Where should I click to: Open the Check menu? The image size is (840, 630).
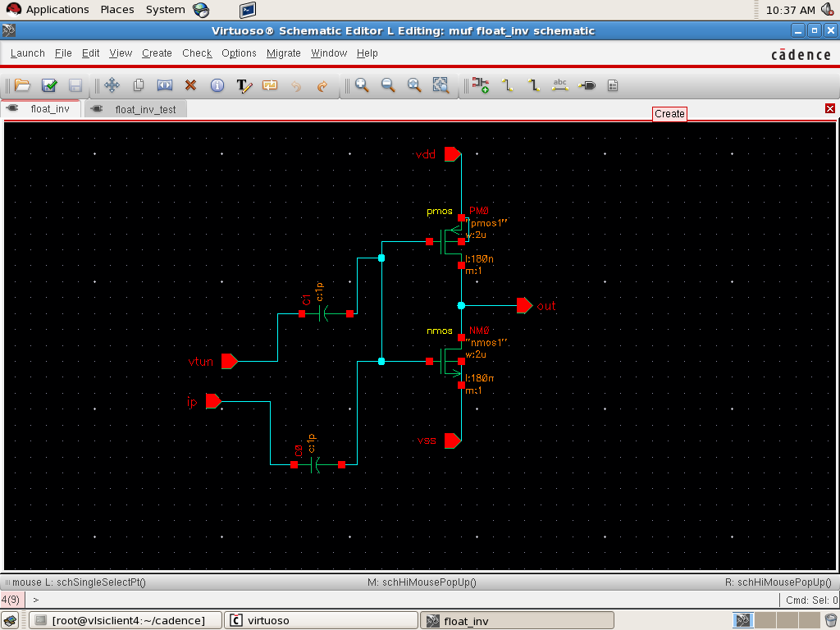click(x=197, y=53)
